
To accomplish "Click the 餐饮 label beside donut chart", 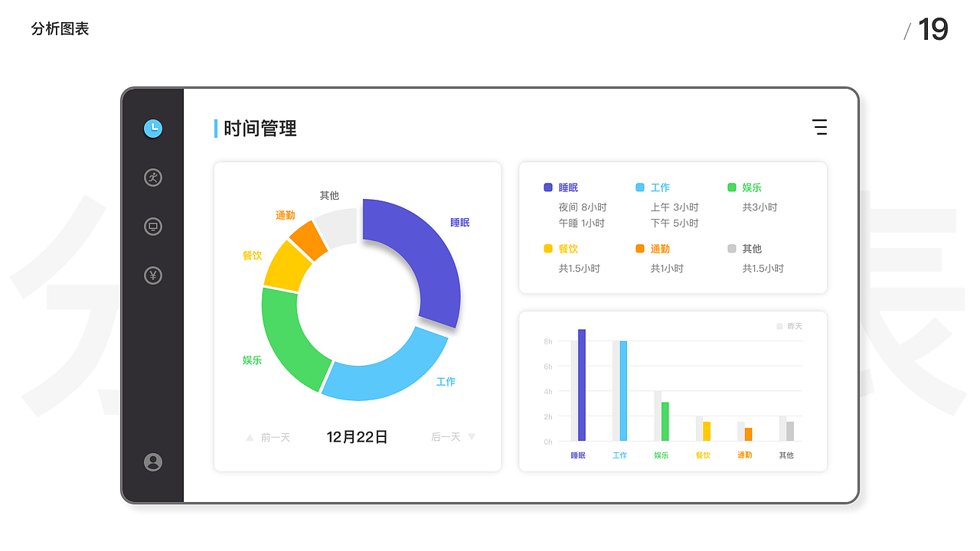I will [252, 256].
